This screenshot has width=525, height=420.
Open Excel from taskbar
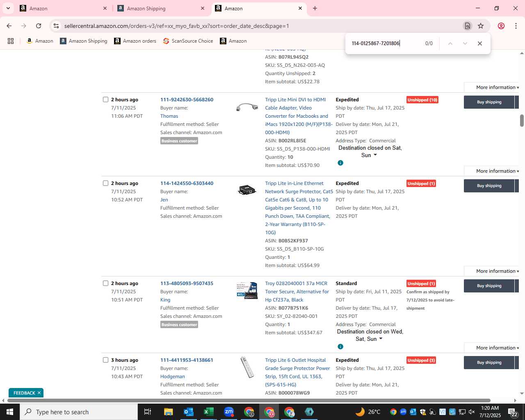pos(209,412)
